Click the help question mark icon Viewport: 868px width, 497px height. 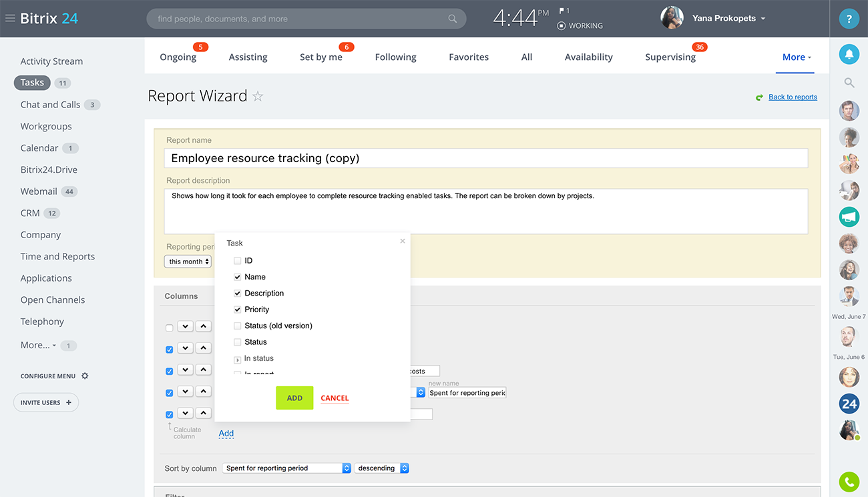(849, 19)
